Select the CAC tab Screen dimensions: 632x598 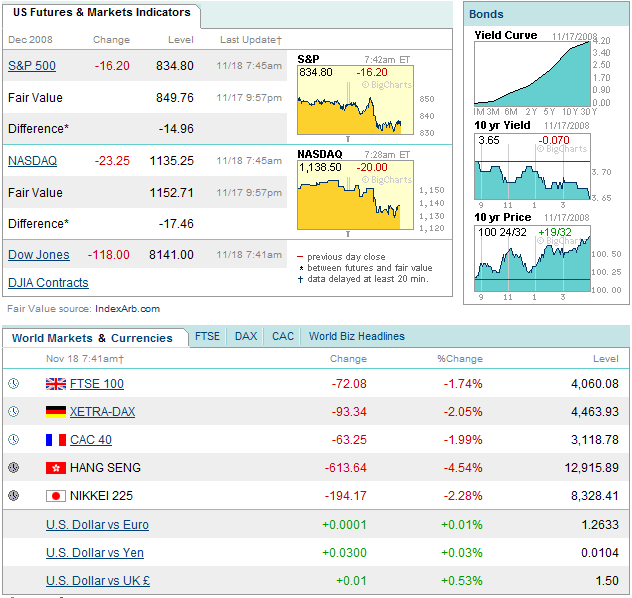[x=283, y=336]
